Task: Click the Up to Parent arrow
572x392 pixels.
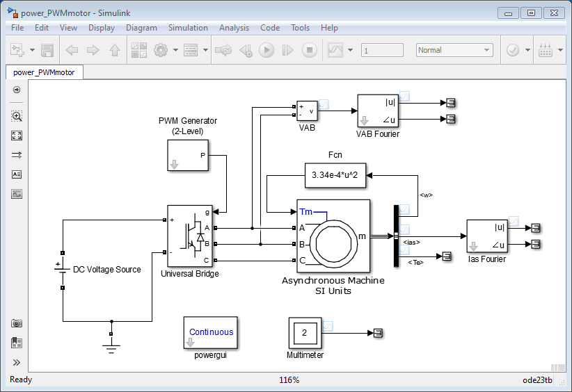Action: click(x=115, y=50)
